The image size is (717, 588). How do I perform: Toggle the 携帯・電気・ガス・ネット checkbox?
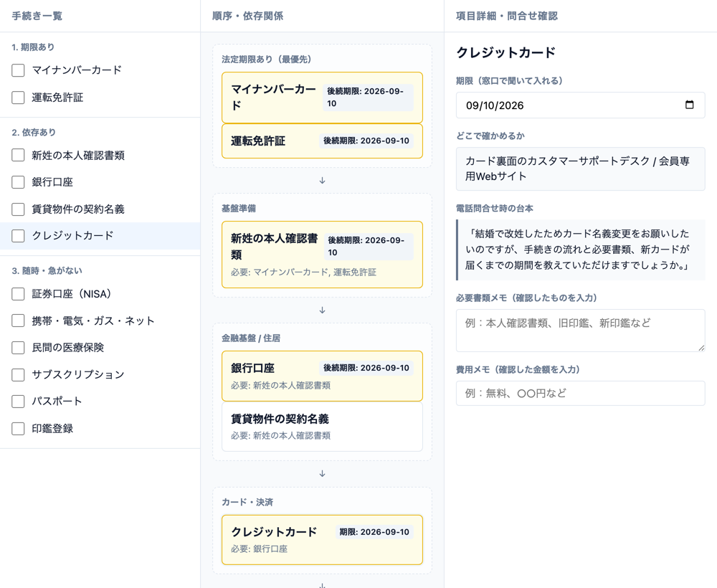pos(18,321)
